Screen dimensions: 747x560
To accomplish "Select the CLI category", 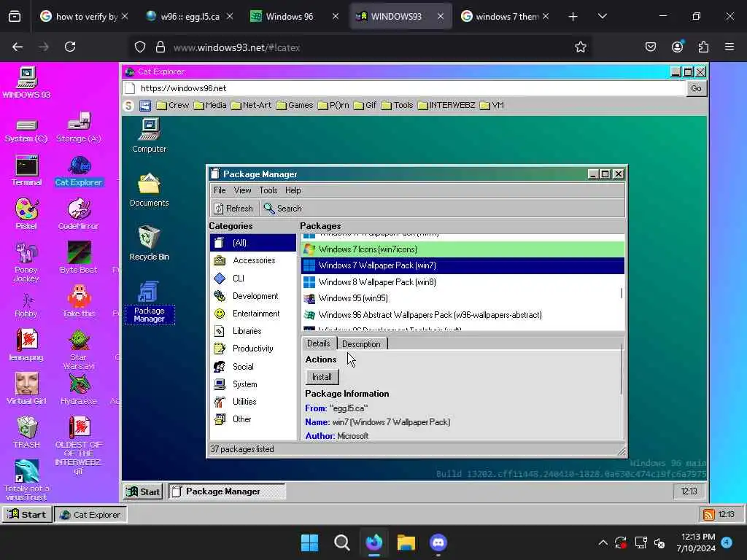I will click(x=253, y=279).
